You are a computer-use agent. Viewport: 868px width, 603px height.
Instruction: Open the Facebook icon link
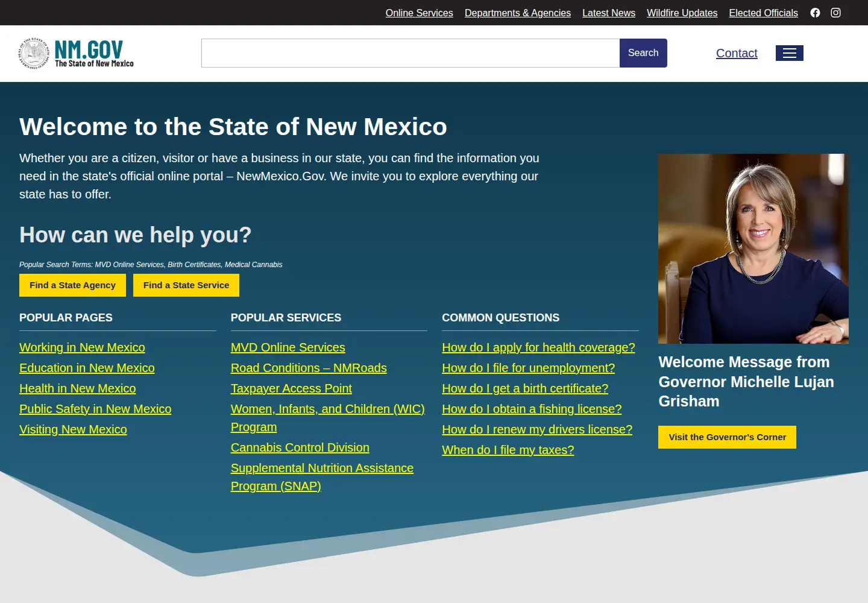coord(815,13)
